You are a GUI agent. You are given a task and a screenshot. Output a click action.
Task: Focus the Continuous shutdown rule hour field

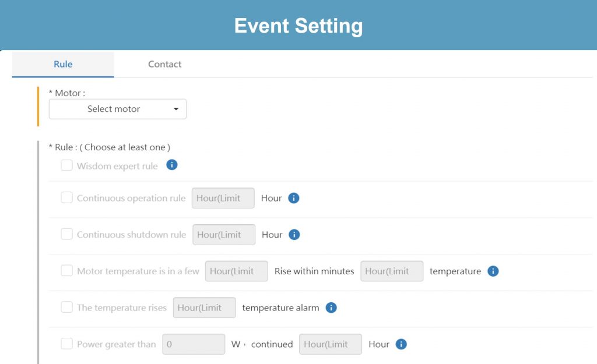click(224, 235)
